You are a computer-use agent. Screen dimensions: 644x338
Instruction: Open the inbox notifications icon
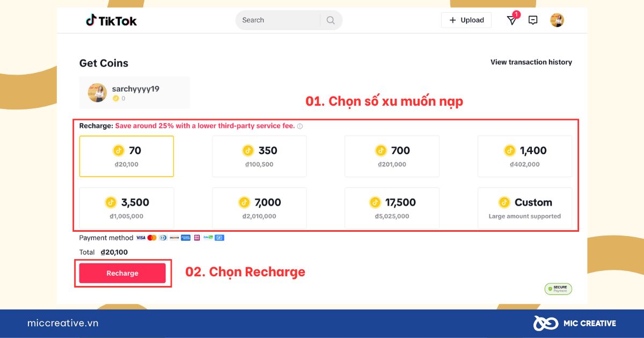[x=511, y=20]
